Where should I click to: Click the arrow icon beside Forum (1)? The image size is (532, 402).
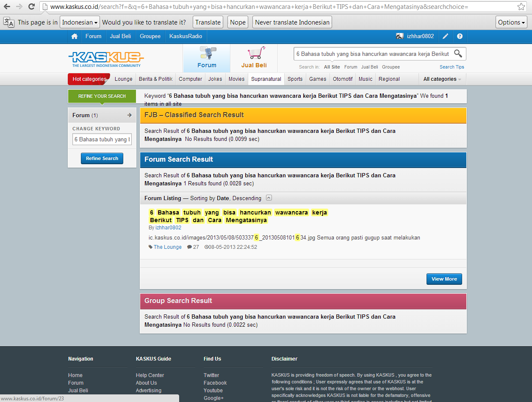[x=130, y=115]
